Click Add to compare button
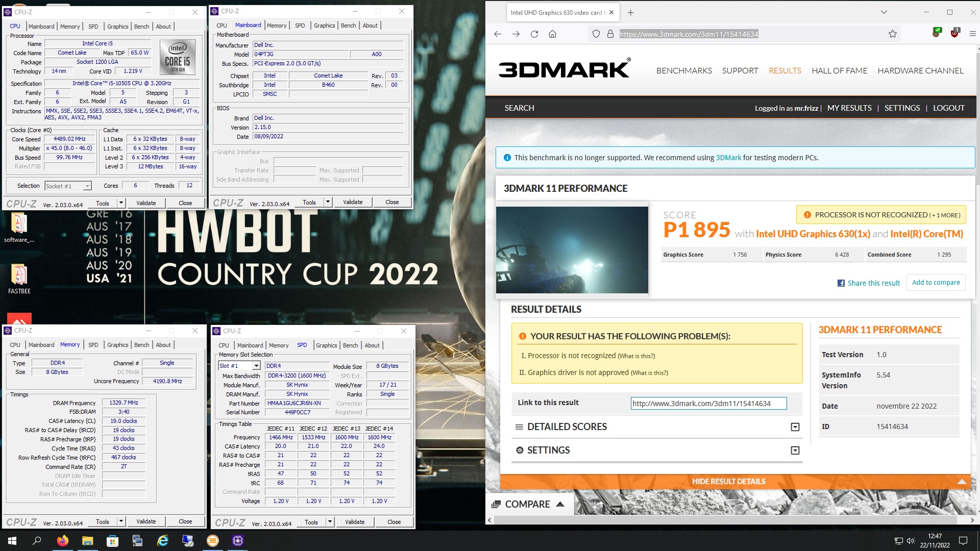Viewport: 980px width, 551px height. tap(936, 283)
